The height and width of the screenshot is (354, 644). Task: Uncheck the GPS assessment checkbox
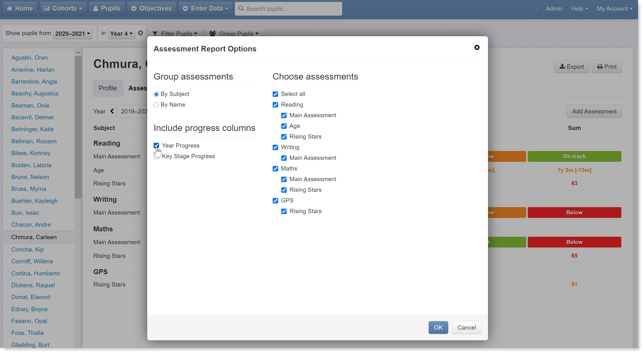(275, 201)
